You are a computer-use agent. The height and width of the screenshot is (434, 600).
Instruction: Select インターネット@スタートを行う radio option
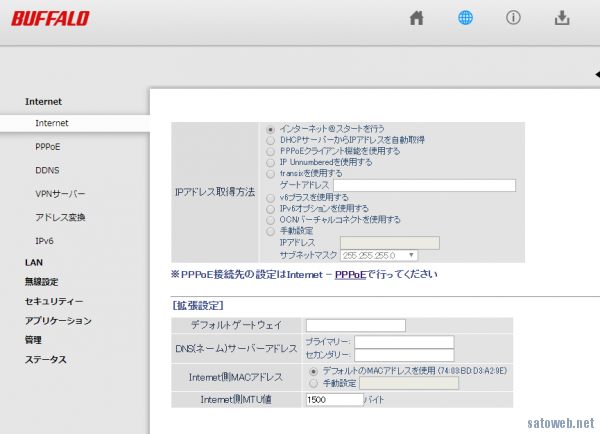[270, 130]
